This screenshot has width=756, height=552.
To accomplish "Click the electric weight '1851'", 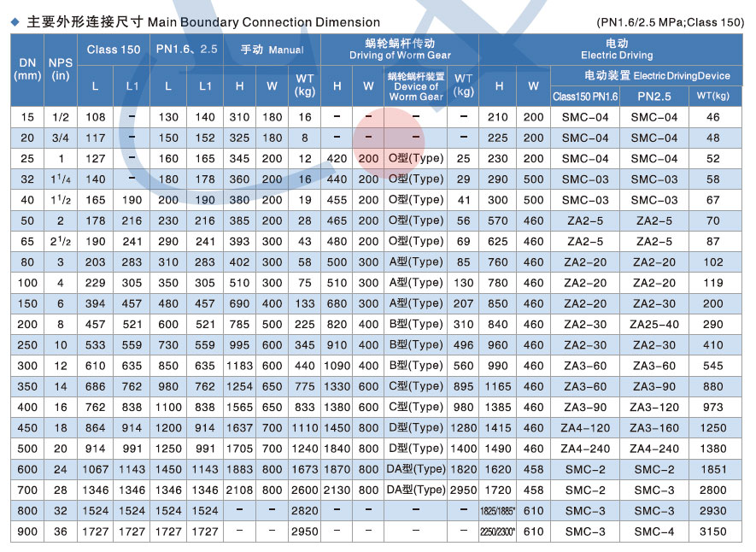I will point(712,470).
